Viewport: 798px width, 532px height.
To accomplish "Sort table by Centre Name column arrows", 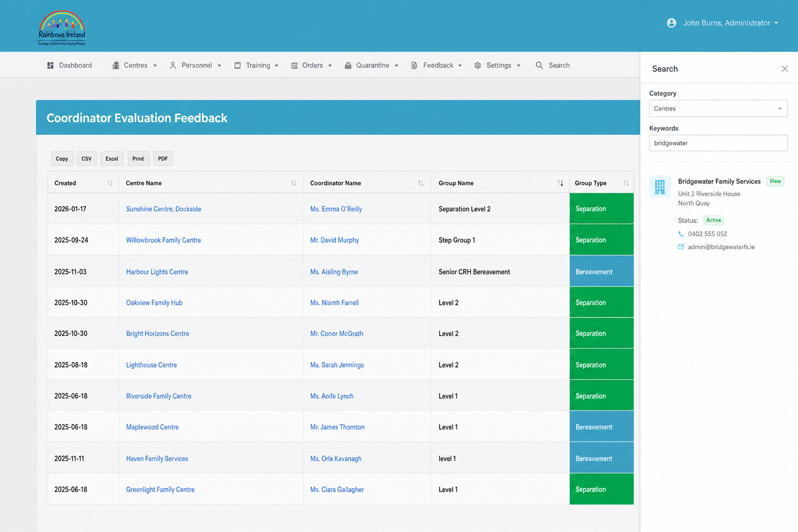I will (294, 183).
